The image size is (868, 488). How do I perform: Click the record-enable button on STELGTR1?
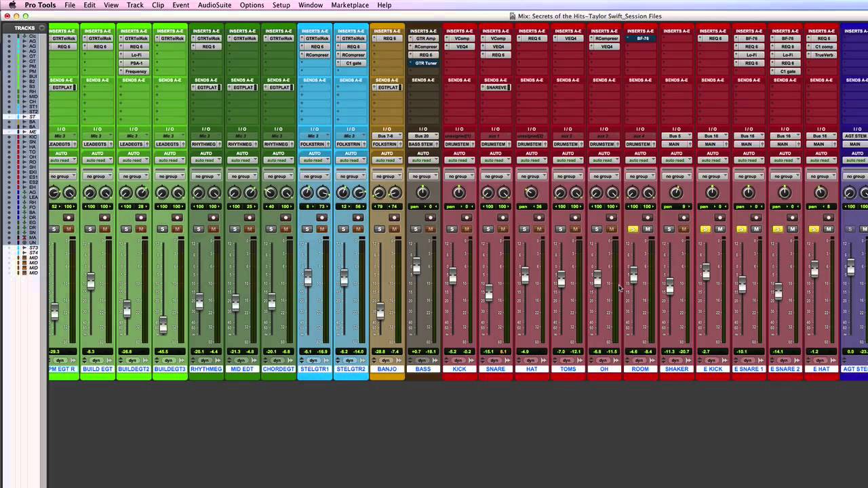point(322,218)
